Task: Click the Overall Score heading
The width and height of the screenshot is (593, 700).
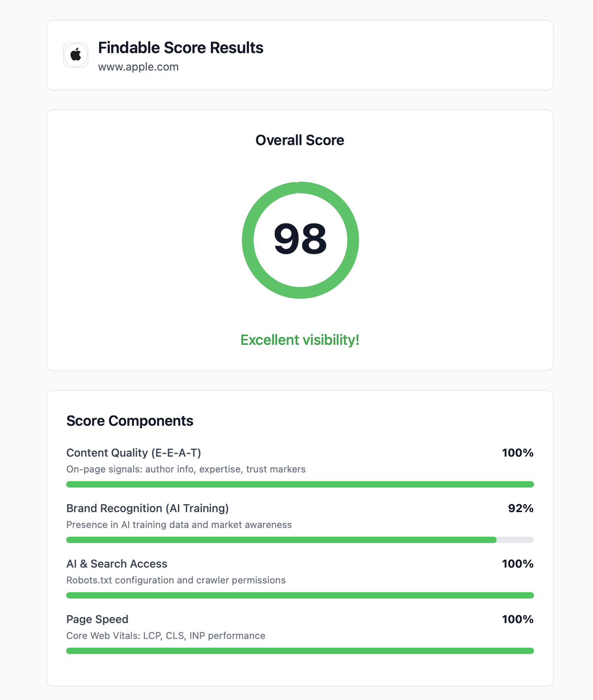Action: [300, 140]
